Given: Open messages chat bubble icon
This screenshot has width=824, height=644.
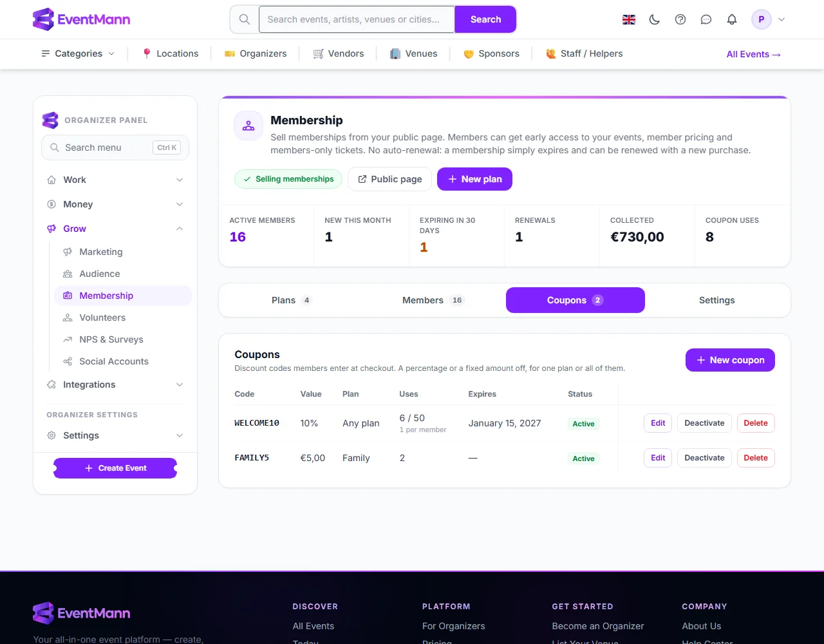Looking at the screenshot, I should [706, 19].
